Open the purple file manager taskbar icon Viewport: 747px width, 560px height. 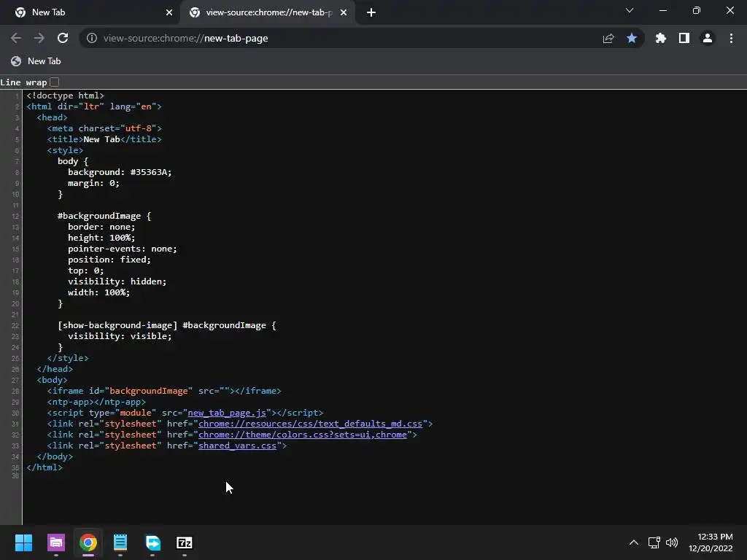(x=55, y=542)
